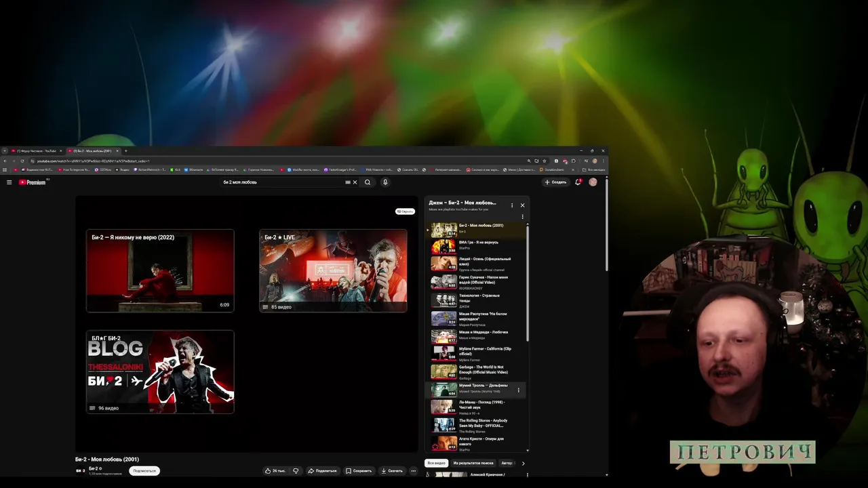Play Mylène Farmer - California clip
Screen dimensions: 868x488
point(475,353)
